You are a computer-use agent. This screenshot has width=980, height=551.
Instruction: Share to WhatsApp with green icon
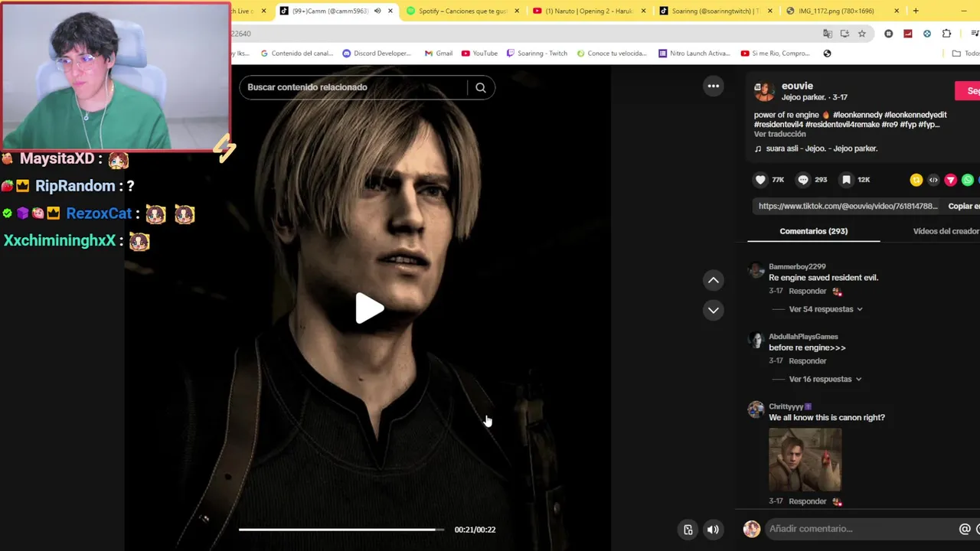(968, 180)
